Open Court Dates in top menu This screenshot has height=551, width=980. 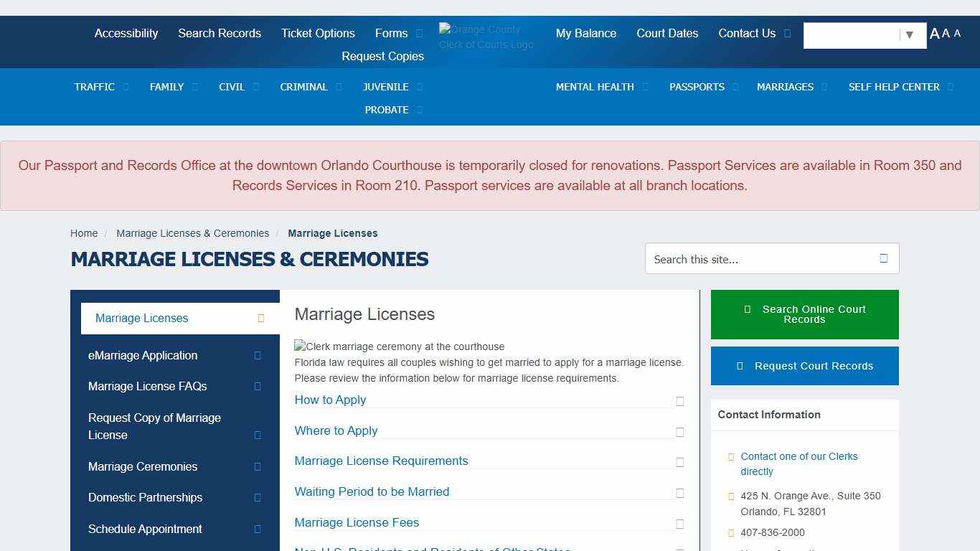coord(667,33)
